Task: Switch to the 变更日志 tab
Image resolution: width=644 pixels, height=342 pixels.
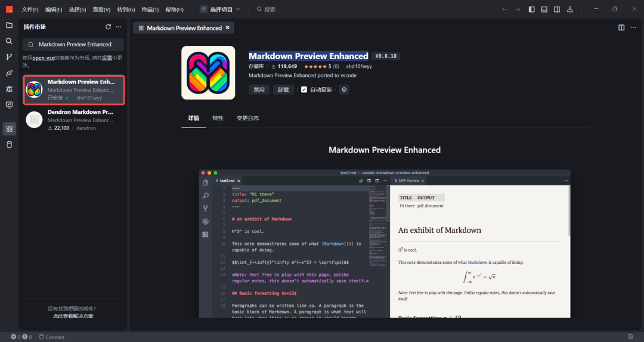Action: [x=247, y=118]
